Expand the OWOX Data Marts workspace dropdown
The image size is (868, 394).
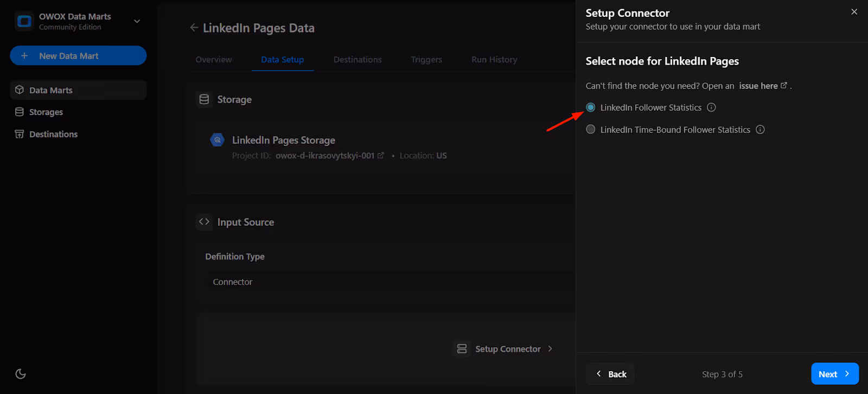(137, 21)
